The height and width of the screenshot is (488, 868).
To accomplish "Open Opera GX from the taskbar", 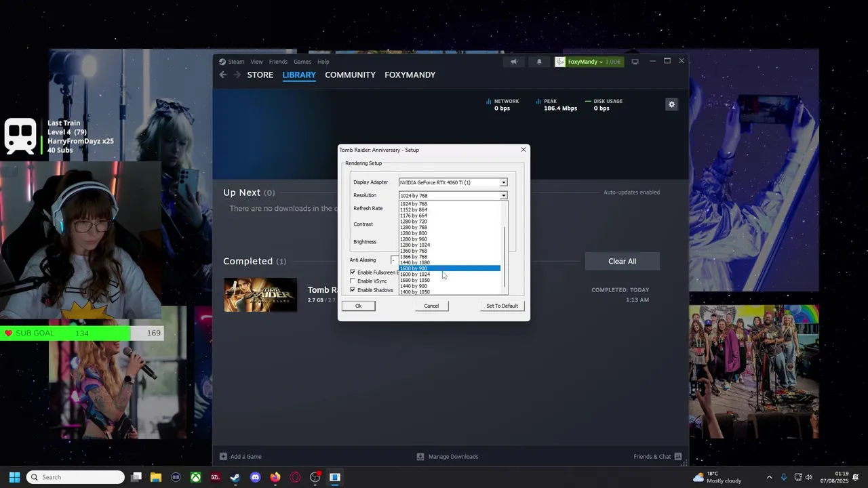I will coord(295,477).
